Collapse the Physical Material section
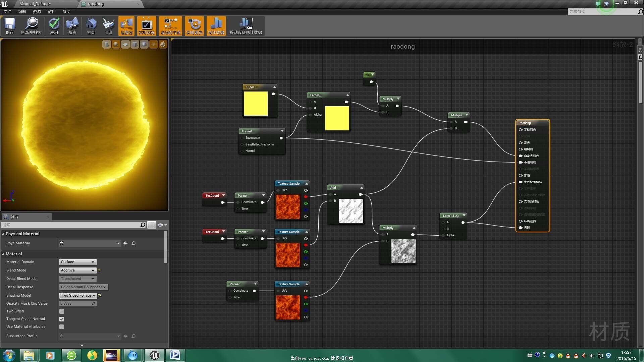This screenshot has height=362, width=644. point(3,234)
